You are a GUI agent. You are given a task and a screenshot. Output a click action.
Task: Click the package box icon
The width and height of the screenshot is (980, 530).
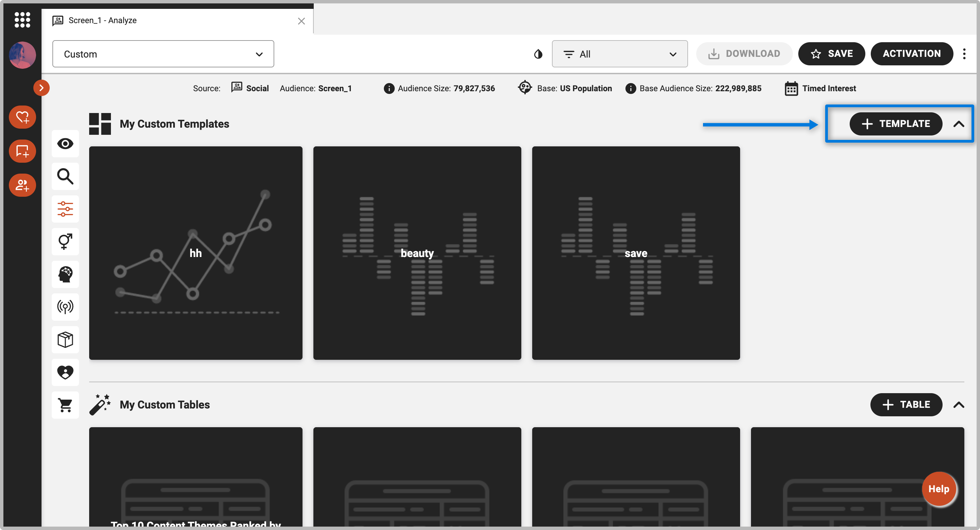[65, 339]
